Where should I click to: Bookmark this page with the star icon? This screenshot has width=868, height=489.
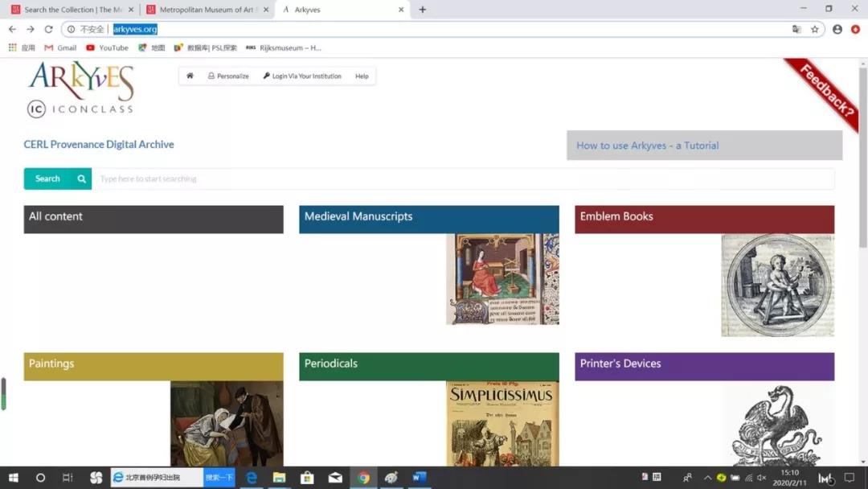coord(815,29)
